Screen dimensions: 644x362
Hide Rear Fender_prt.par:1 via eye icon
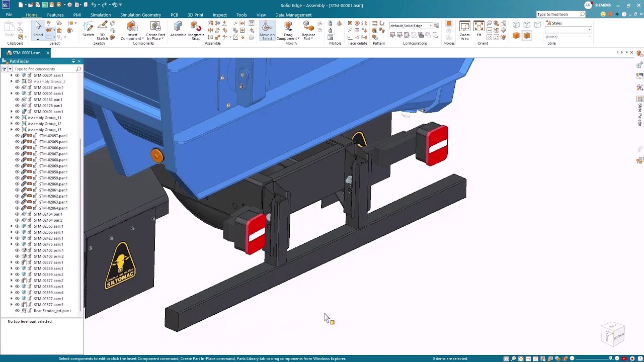pyautogui.click(x=17, y=311)
